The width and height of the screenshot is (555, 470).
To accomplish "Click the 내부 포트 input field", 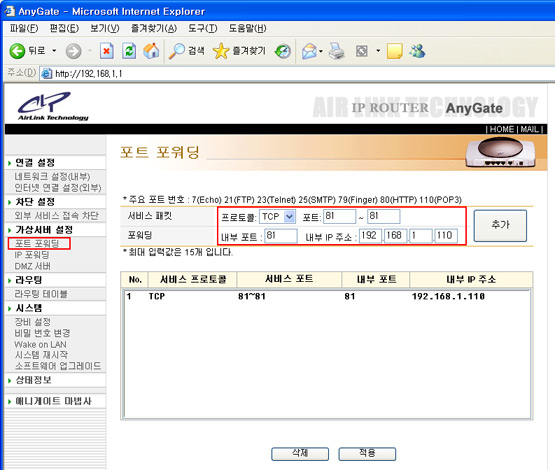I will [x=281, y=236].
